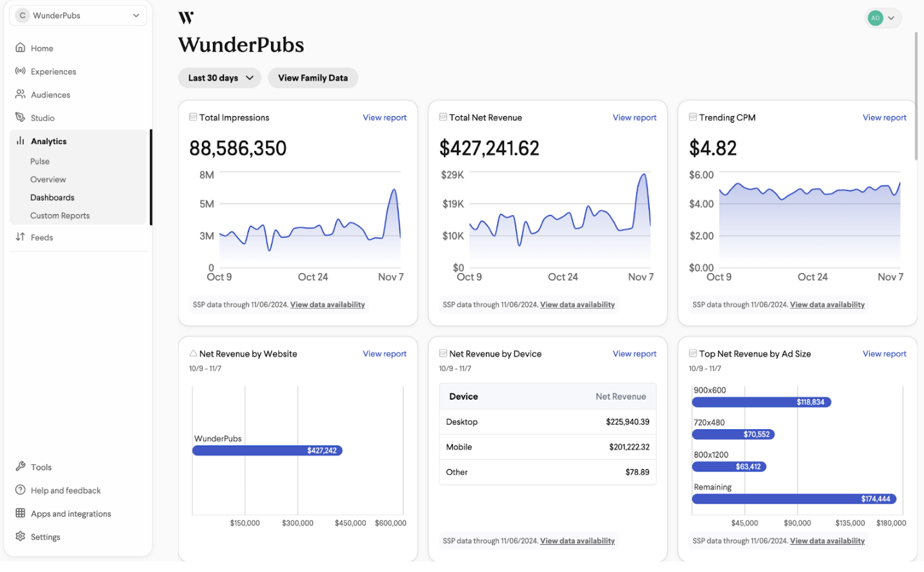
Task: Open Experiences via its broadcast icon
Action: 21,71
